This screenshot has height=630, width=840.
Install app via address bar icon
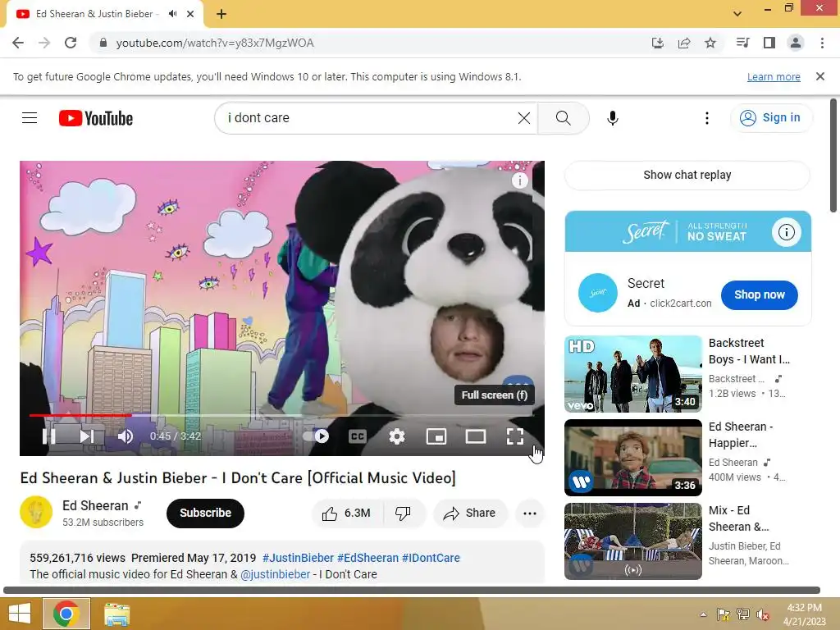[657, 43]
